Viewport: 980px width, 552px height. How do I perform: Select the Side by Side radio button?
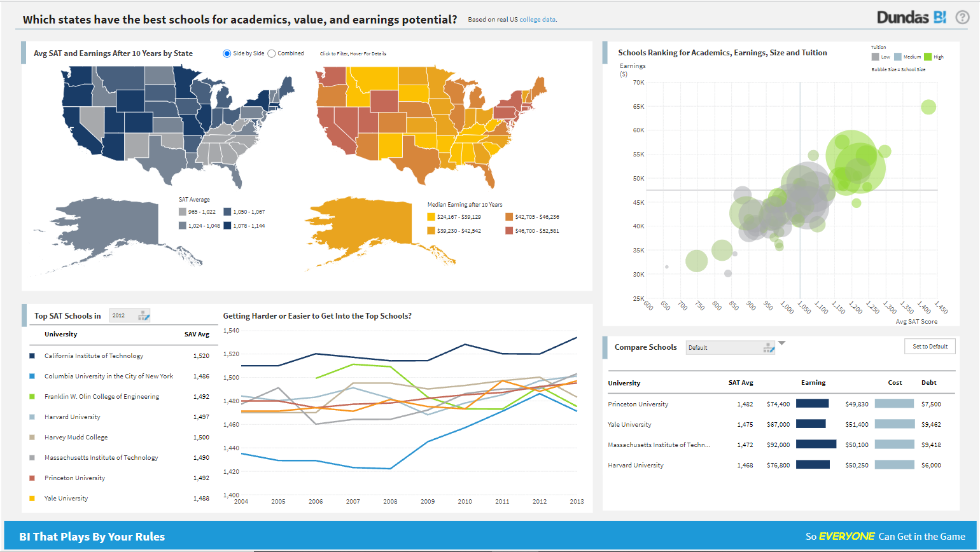click(227, 53)
